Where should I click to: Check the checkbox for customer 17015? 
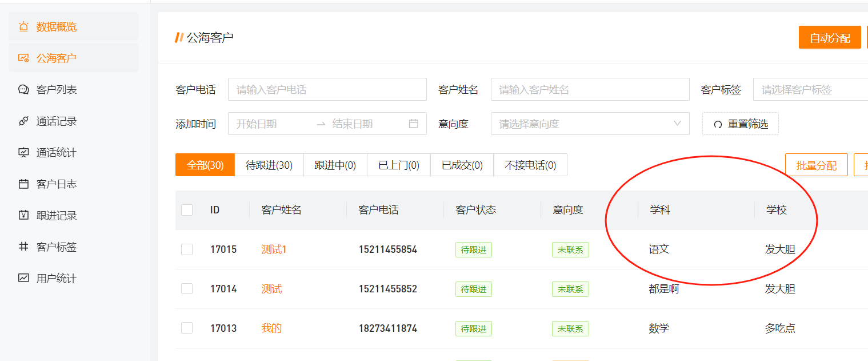(x=187, y=249)
